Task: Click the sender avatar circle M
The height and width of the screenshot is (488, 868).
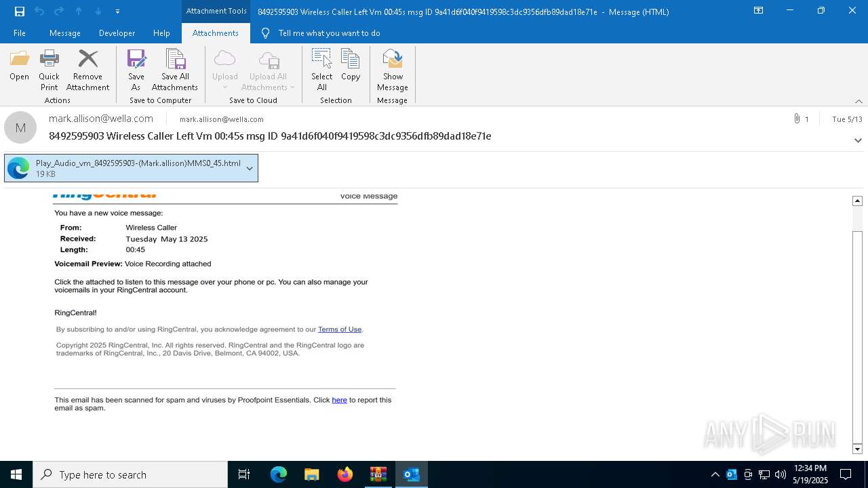Action: [20, 127]
